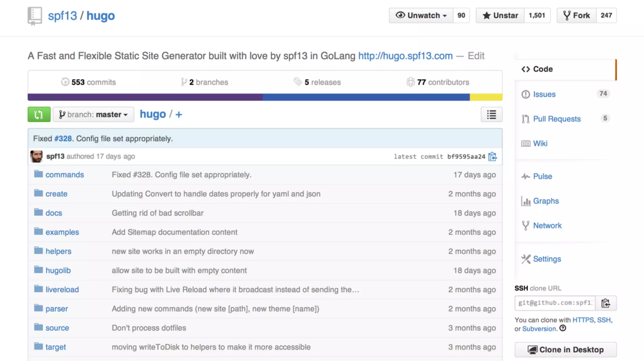Go to Pull Requests section
Screen dimensions: 644x361
coord(557,119)
